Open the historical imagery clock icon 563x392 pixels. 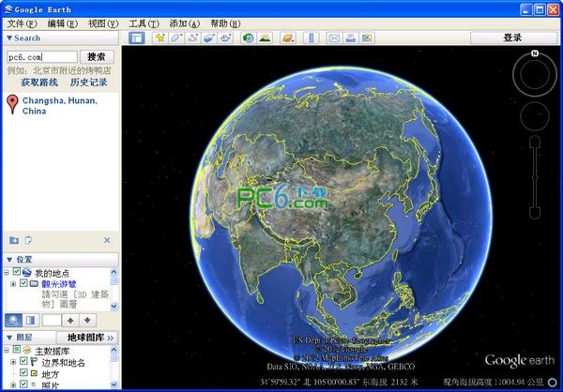249,38
